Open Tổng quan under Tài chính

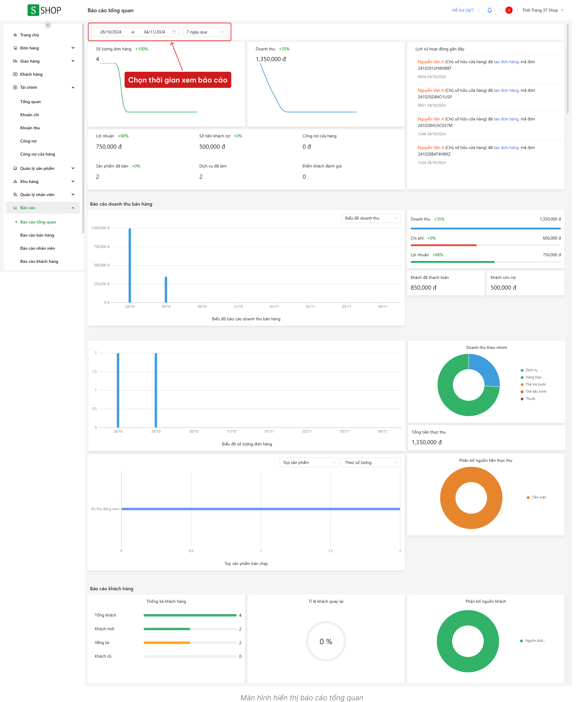pos(30,102)
